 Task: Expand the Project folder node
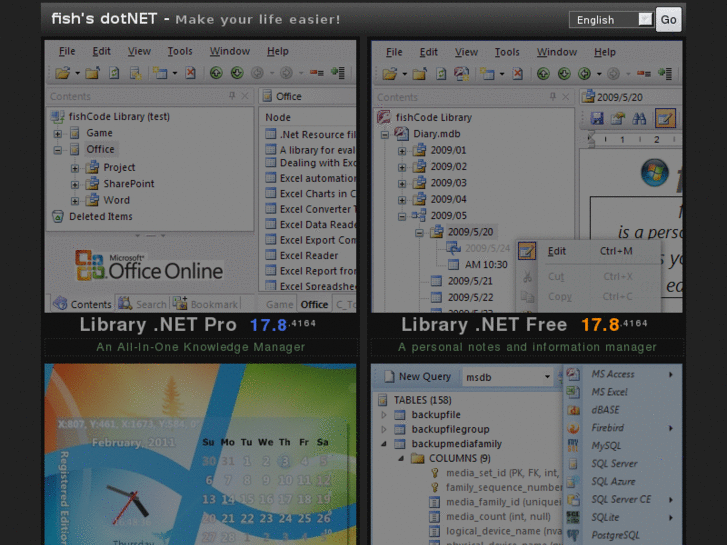(x=75, y=168)
